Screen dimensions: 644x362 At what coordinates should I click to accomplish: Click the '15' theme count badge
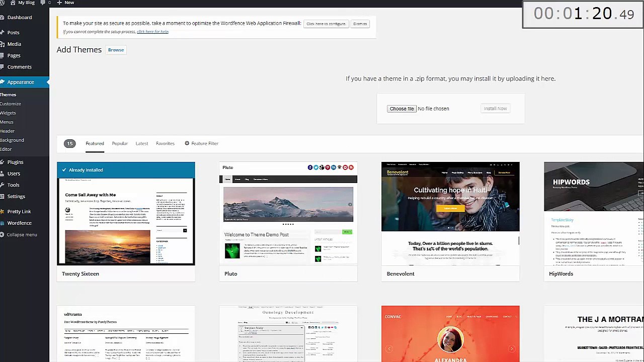(x=70, y=143)
